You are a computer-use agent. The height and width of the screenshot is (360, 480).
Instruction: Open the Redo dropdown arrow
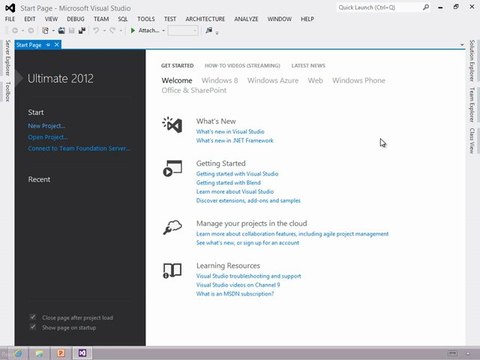[x=121, y=31]
